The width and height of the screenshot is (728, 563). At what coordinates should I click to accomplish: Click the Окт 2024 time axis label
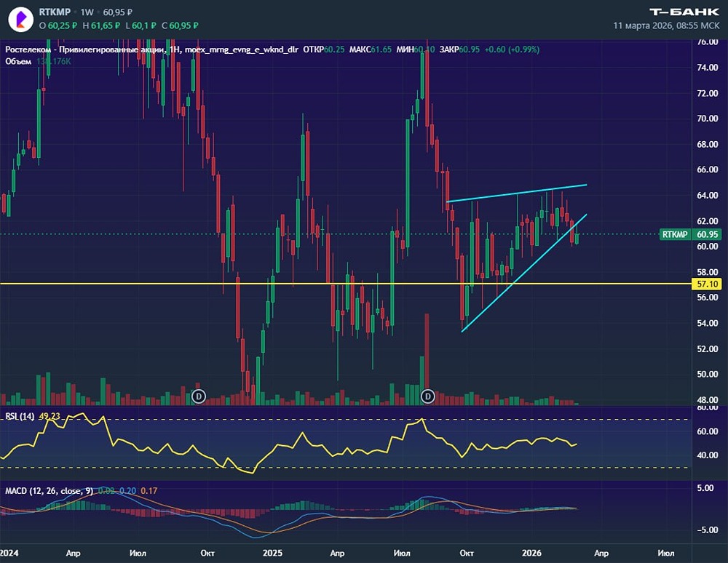[207, 553]
